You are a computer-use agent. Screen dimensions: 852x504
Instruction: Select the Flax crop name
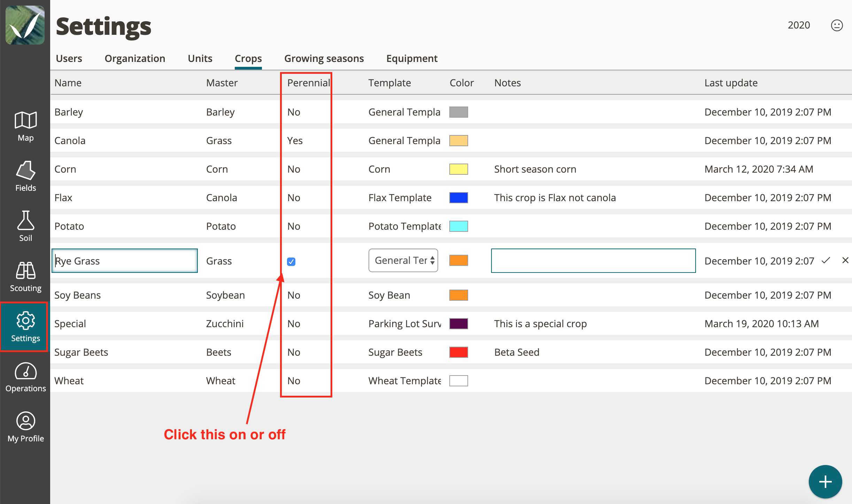coord(63,198)
